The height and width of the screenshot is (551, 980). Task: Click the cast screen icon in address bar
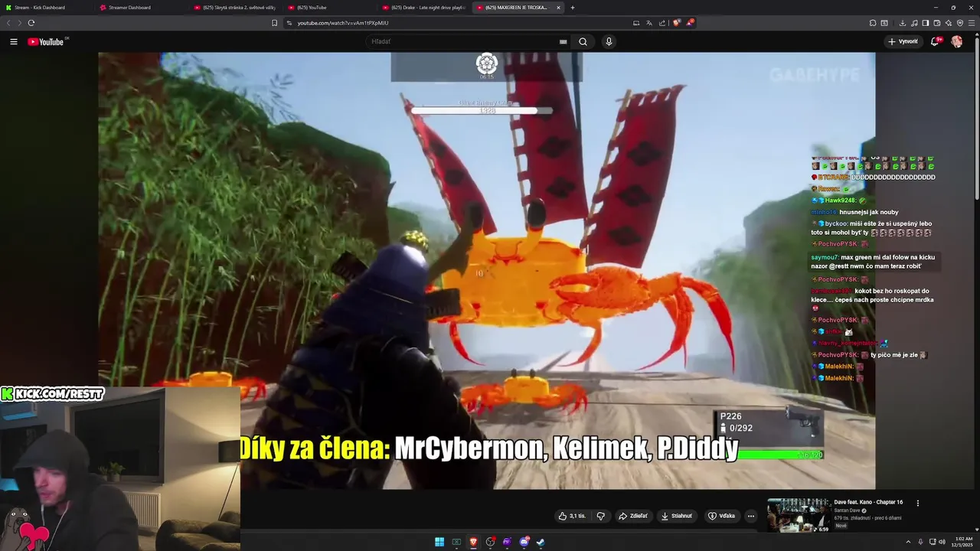pyautogui.click(x=636, y=23)
